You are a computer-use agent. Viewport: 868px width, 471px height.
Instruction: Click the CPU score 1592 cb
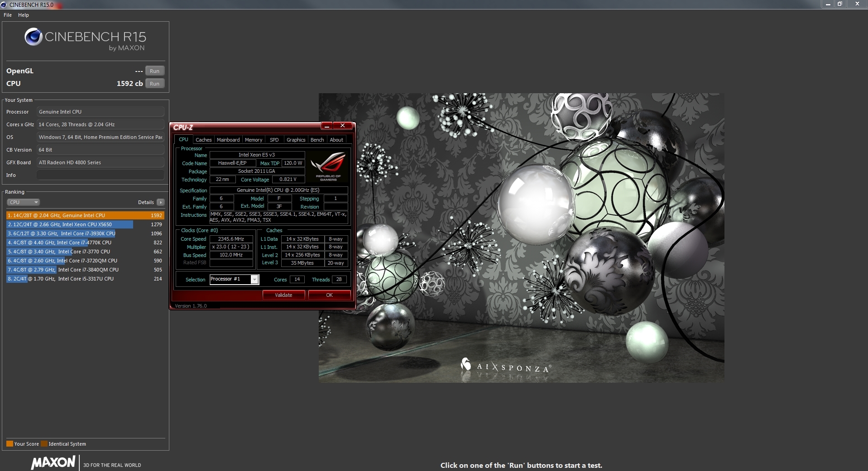coord(129,84)
